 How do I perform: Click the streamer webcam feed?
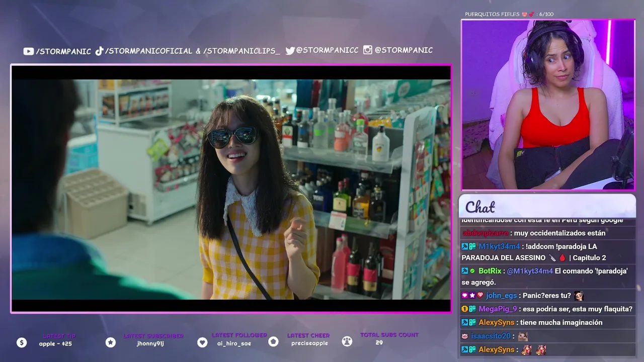click(x=548, y=105)
